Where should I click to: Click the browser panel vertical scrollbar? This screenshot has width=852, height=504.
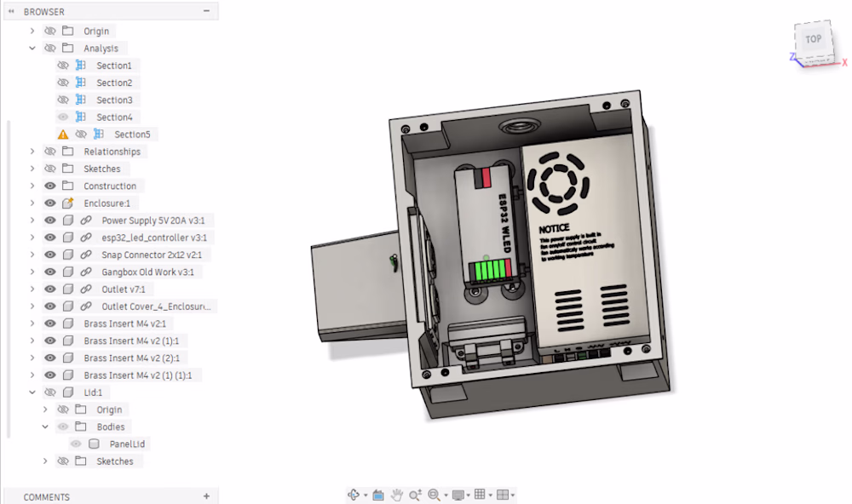(x=9, y=278)
